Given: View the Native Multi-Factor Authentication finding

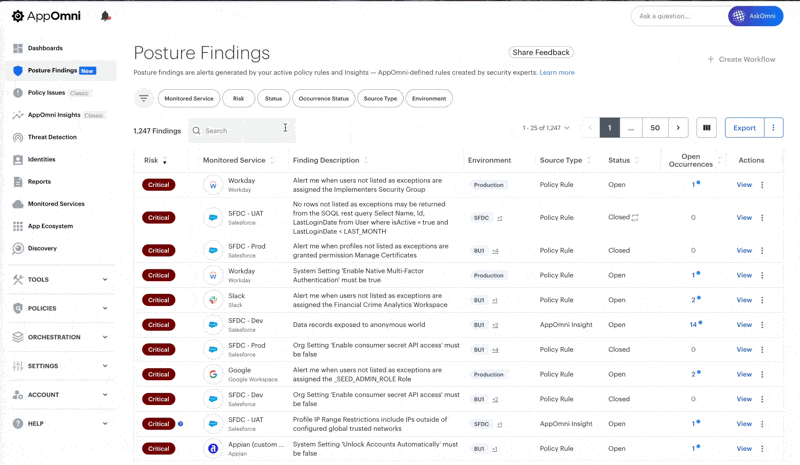Looking at the screenshot, I should [744, 275].
